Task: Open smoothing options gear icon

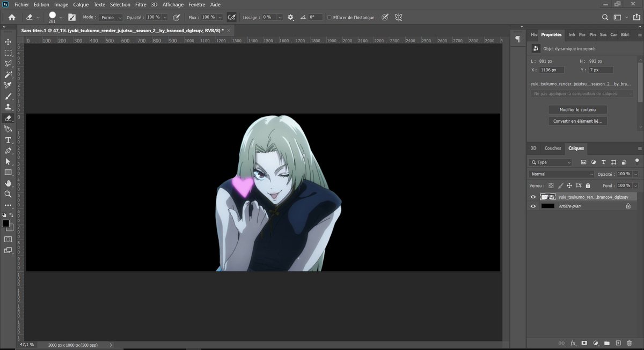Action: pos(291,17)
